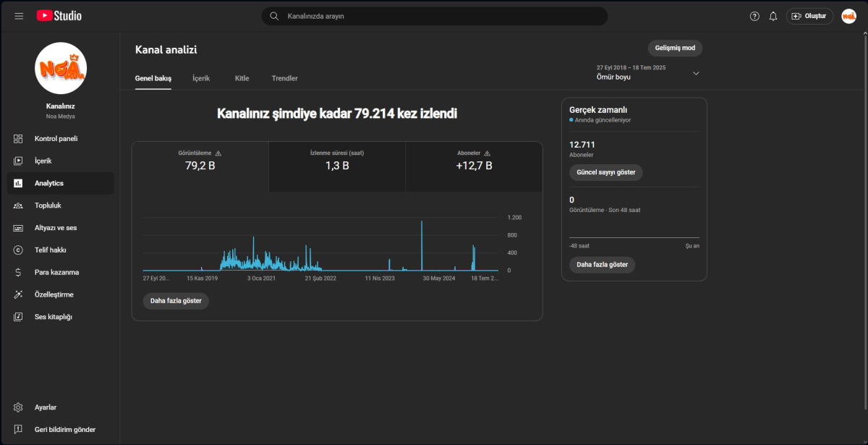This screenshot has height=445, width=868.
Task: Click the date range chevron arrow
Action: 696,73
